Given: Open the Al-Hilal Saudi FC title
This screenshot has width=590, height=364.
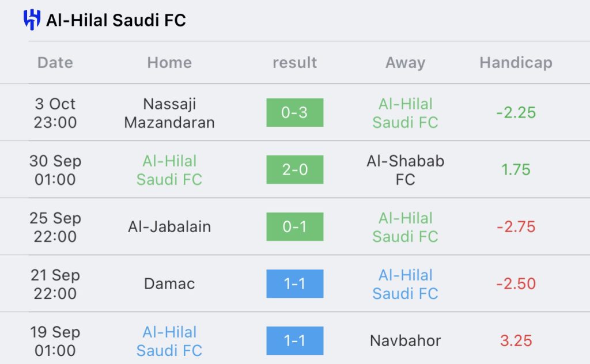Looking at the screenshot, I should point(116,20).
